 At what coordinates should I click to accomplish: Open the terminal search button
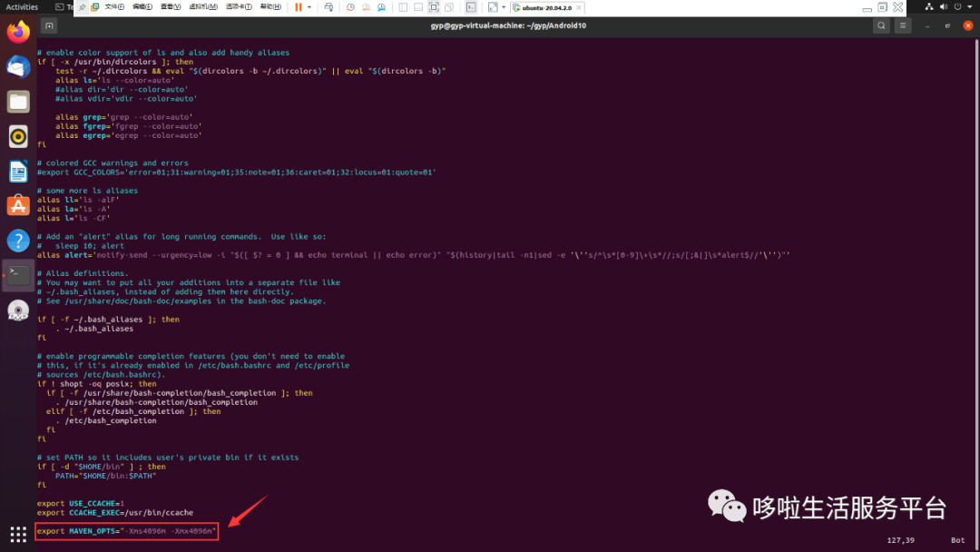point(881,25)
